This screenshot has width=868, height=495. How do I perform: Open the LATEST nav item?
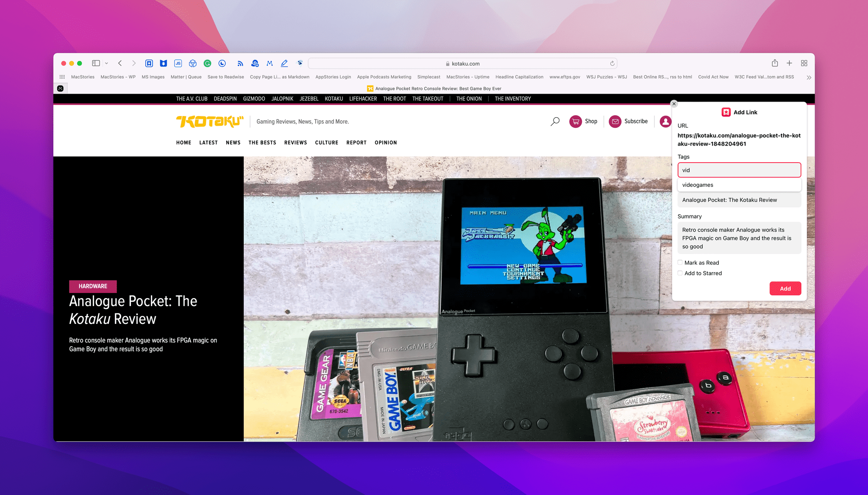point(208,143)
